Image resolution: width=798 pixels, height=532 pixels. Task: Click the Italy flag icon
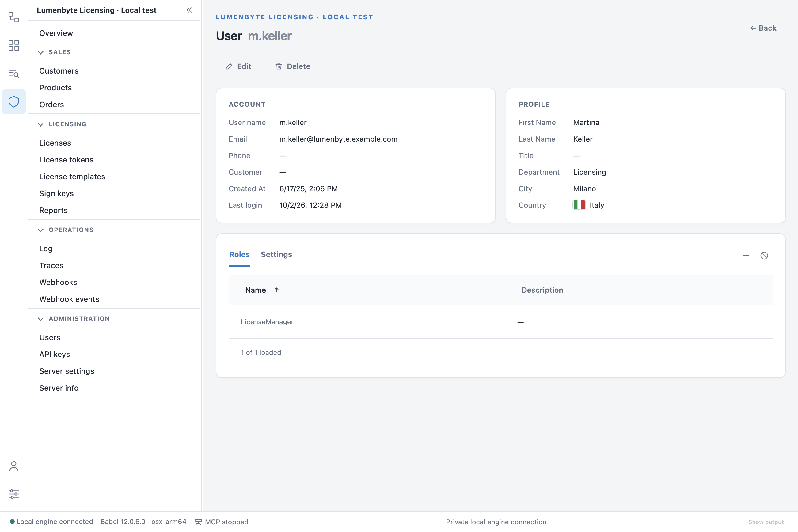pyautogui.click(x=579, y=205)
